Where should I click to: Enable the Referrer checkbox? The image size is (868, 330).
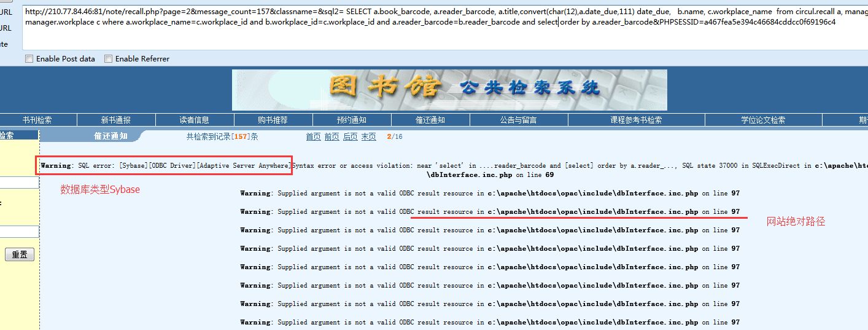pos(108,59)
